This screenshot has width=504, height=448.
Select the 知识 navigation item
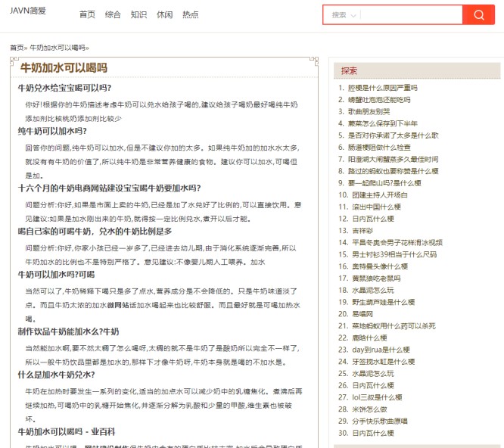click(138, 14)
